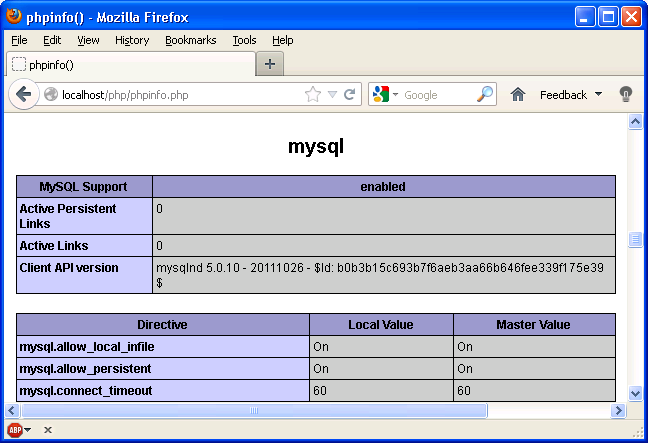Click the MySQL Support header cell
This screenshot has height=443, width=648.
pyautogui.click(x=84, y=187)
